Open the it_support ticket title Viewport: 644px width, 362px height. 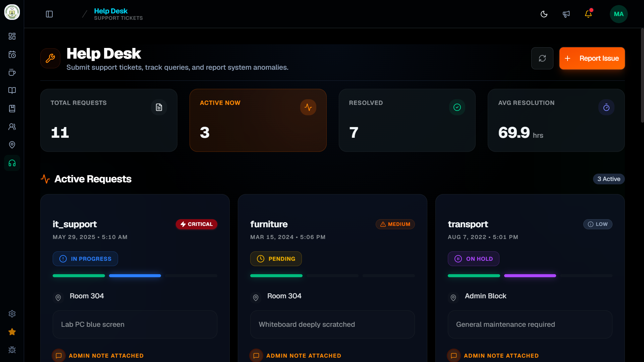tap(75, 224)
